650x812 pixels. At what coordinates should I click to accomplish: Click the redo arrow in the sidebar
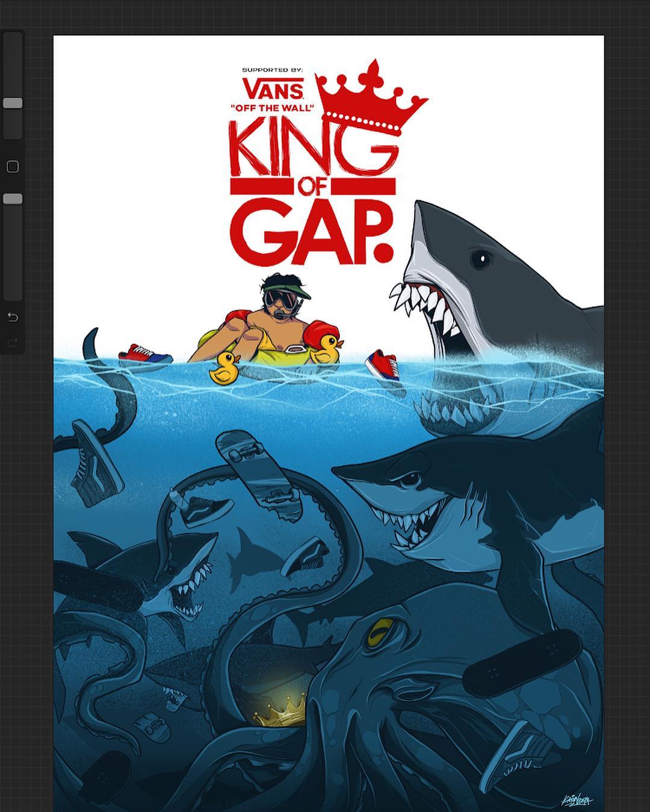coord(13,342)
